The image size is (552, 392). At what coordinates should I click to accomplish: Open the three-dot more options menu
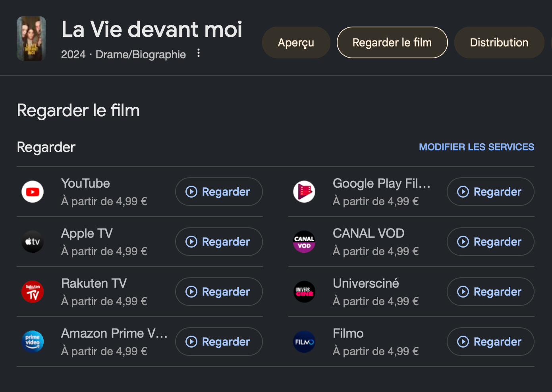click(x=199, y=53)
